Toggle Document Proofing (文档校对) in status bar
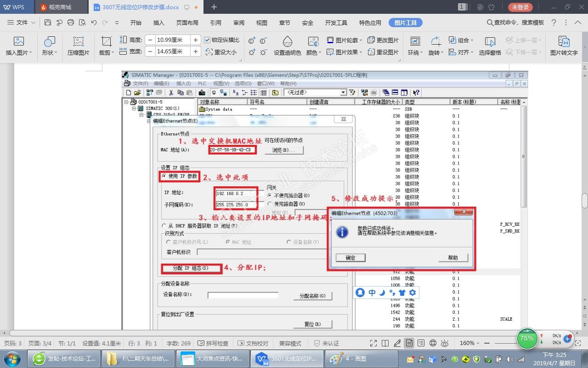Viewport: 588px width, 368px height. pos(253,343)
